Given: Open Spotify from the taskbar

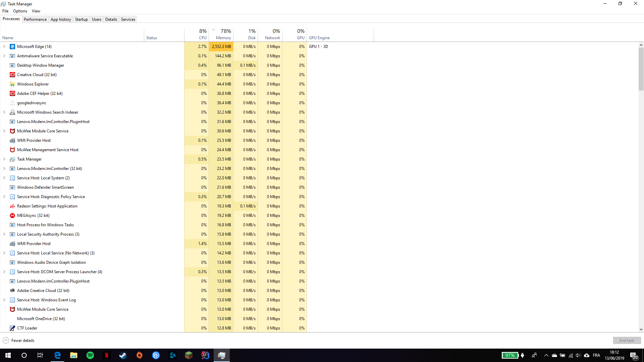Looking at the screenshot, I should click(90, 355).
